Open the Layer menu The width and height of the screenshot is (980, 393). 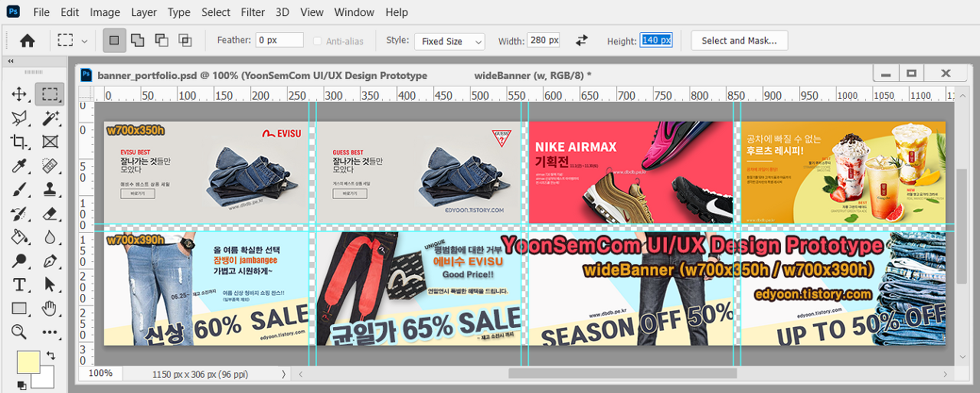pos(144,12)
